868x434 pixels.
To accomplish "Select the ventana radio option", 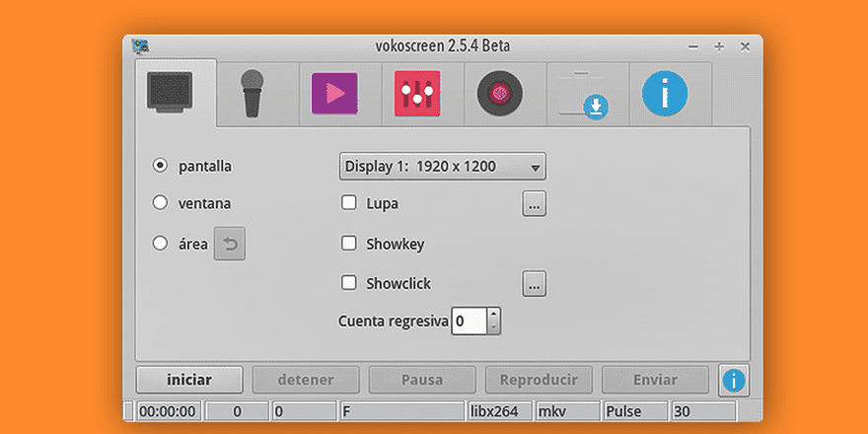I will (160, 202).
